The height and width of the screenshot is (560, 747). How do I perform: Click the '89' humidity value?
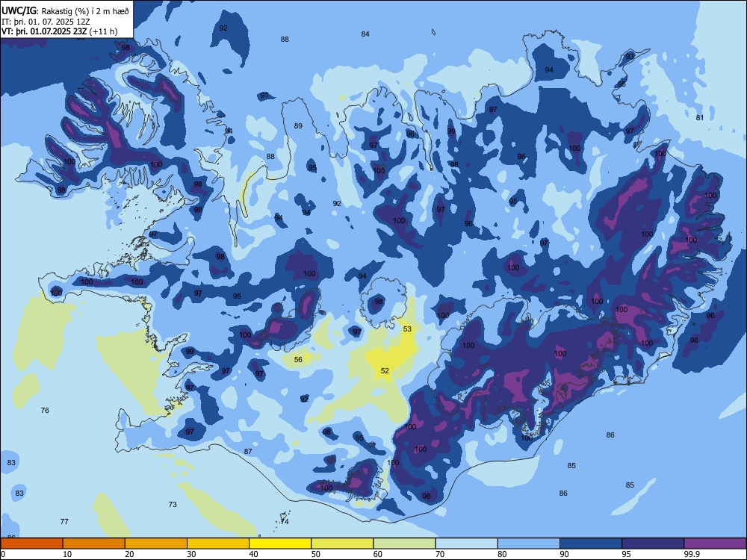pos(298,125)
